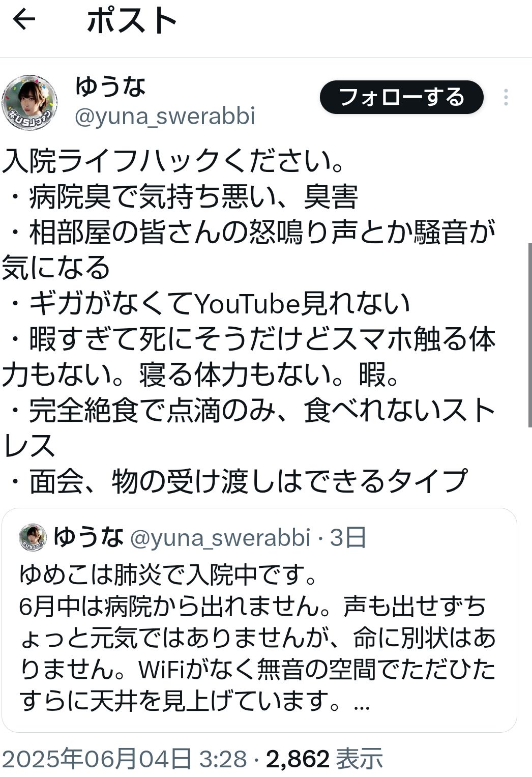Open the quoted post about 肺炎で入院中
The height and width of the screenshot is (777, 532).
click(x=259, y=620)
